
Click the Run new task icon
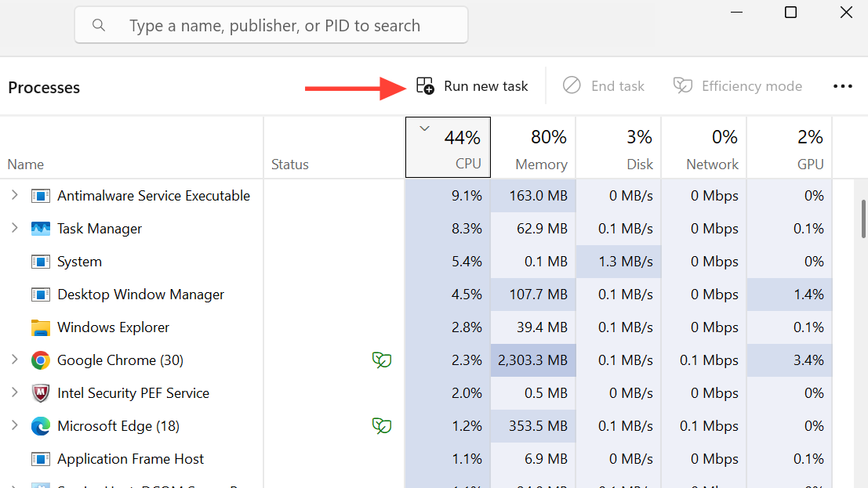[x=425, y=85]
